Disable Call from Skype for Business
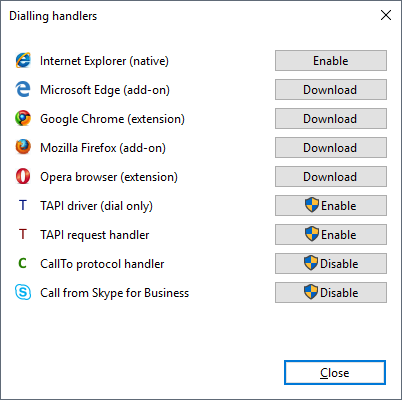 click(x=331, y=293)
